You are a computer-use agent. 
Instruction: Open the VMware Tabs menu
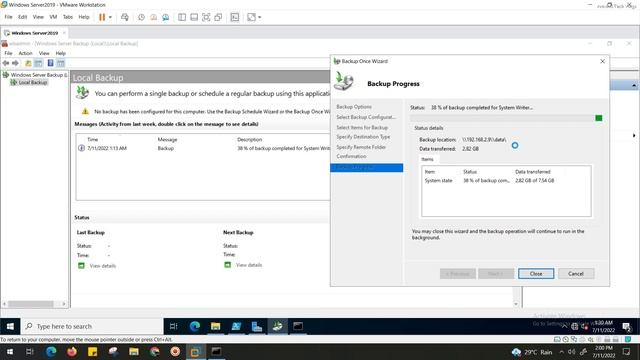coord(68,17)
